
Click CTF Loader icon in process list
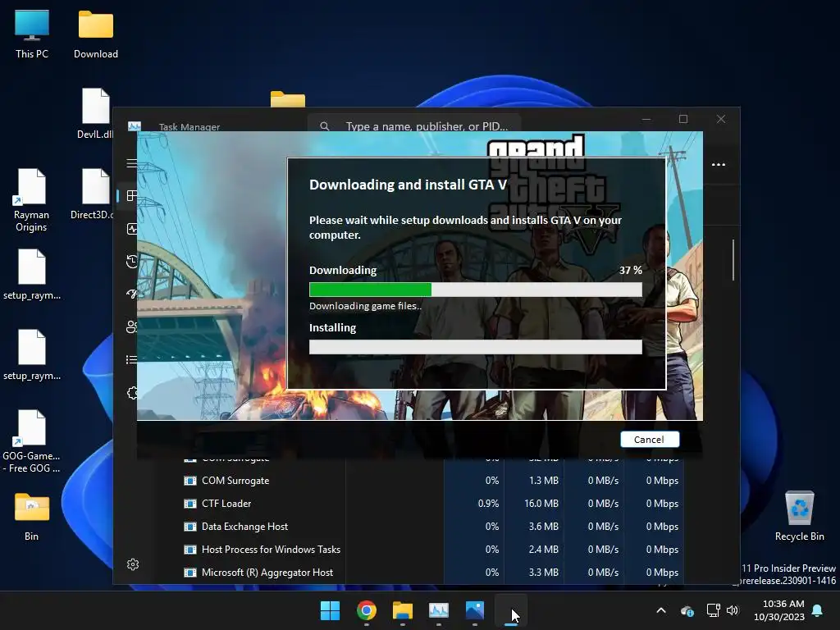coord(190,504)
